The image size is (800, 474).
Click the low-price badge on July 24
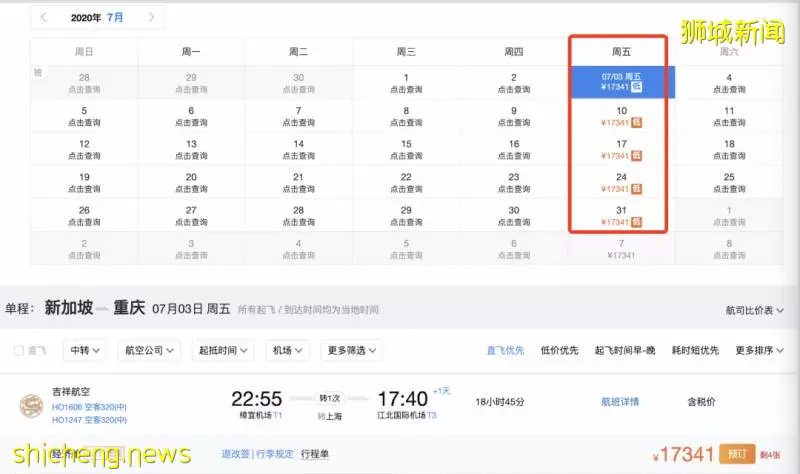pos(636,189)
